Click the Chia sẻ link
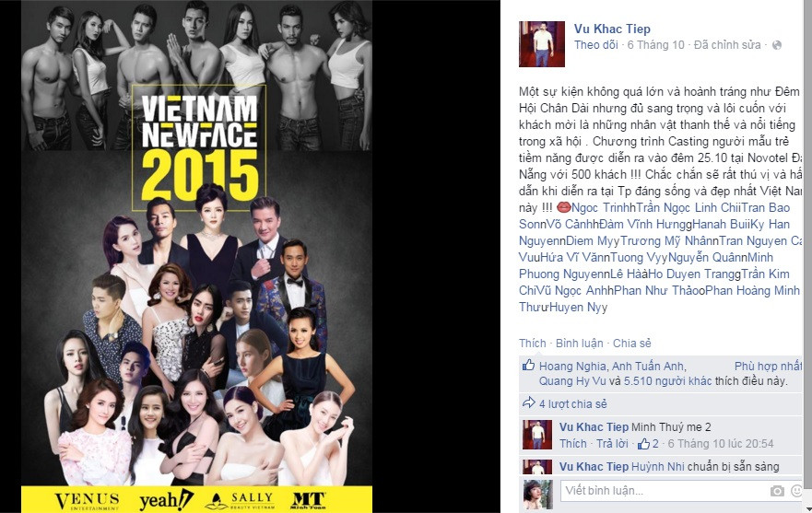Image resolution: width=812 pixels, height=513 pixels. pyautogui.click(x=631, y=344)
